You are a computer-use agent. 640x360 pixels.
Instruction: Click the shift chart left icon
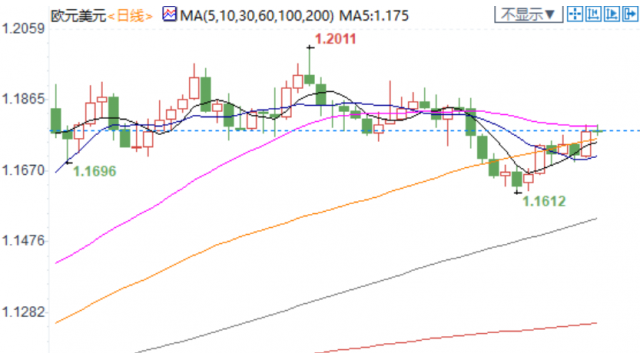[x=593, y=14]
